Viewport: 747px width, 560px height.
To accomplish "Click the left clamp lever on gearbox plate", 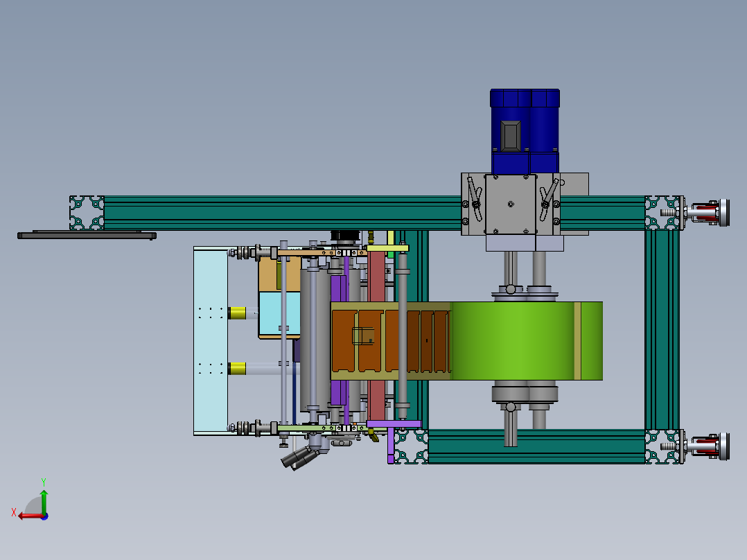I will tap(474, 199).
